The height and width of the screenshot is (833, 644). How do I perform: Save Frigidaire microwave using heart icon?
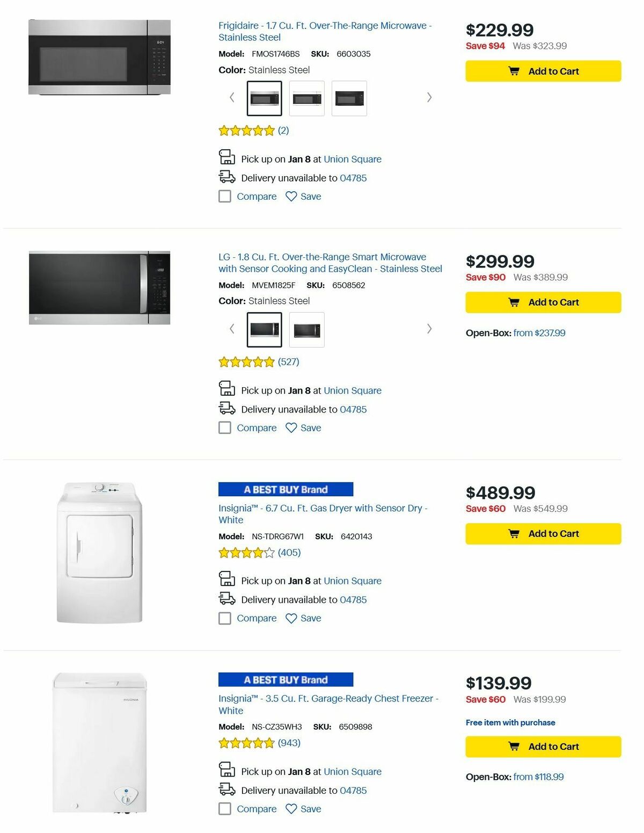tap(290, 197)
